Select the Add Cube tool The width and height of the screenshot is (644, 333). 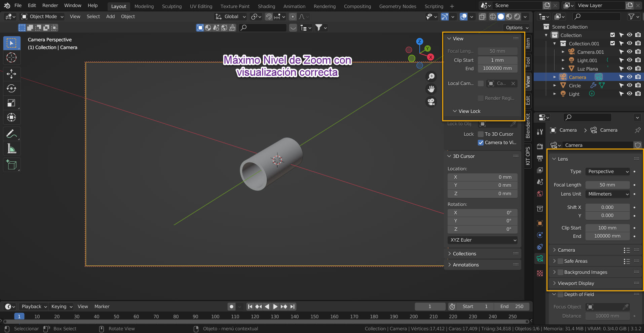click(x=11, y=165)
